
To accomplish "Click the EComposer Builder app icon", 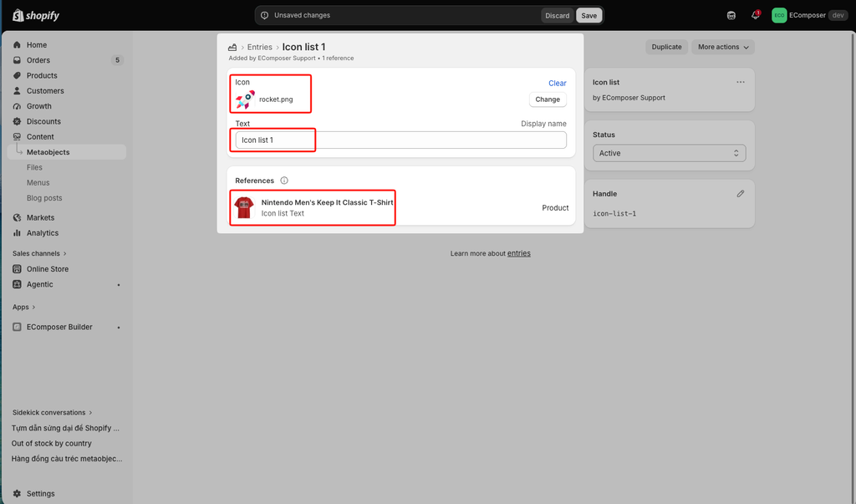I will click(x=17, y=327).
